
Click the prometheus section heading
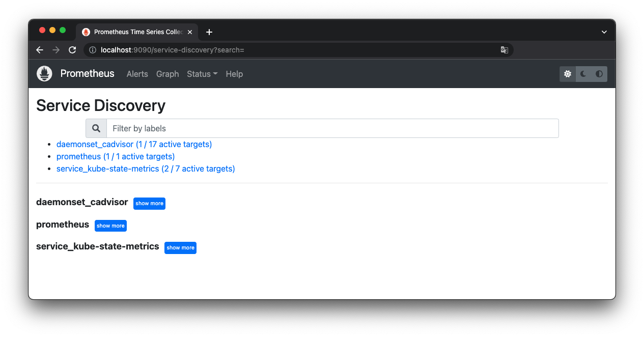63,224
